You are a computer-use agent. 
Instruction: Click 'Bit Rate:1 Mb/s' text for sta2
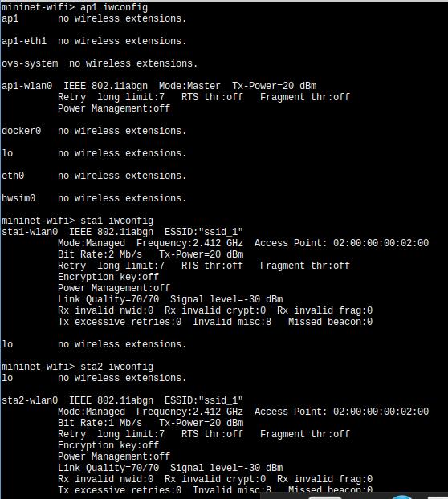click(100, 423)
